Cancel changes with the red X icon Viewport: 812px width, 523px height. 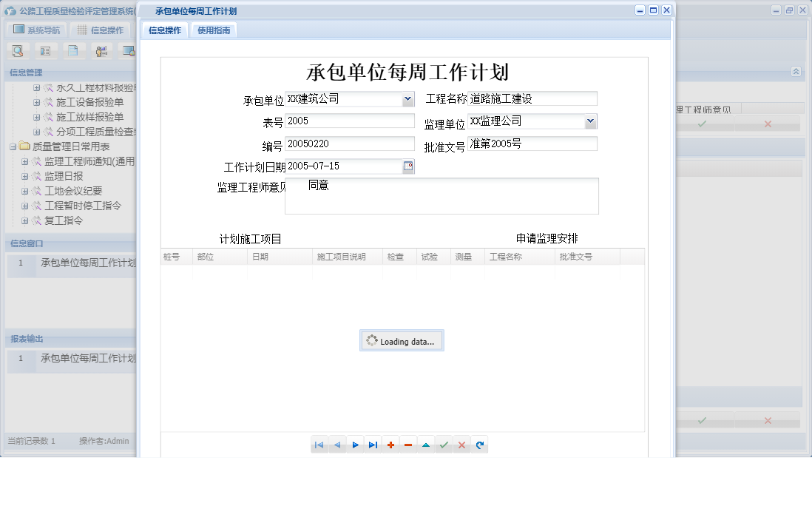[461, 444]
